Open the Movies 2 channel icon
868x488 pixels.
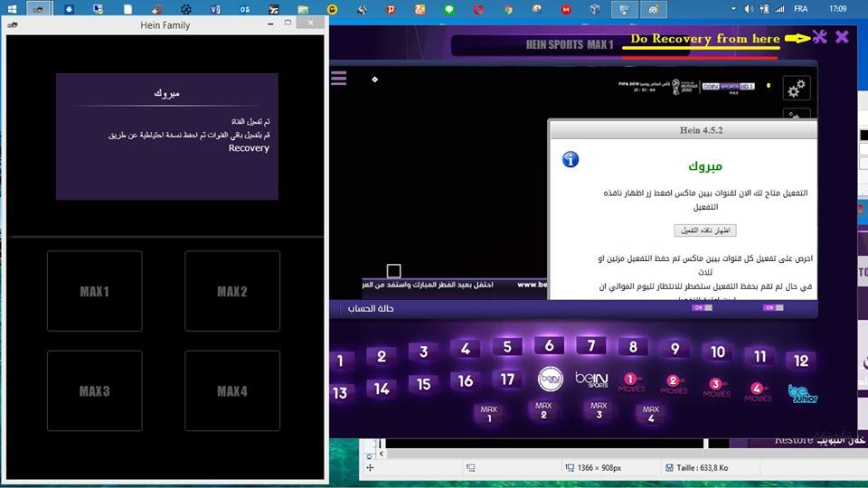click(674, 385)
